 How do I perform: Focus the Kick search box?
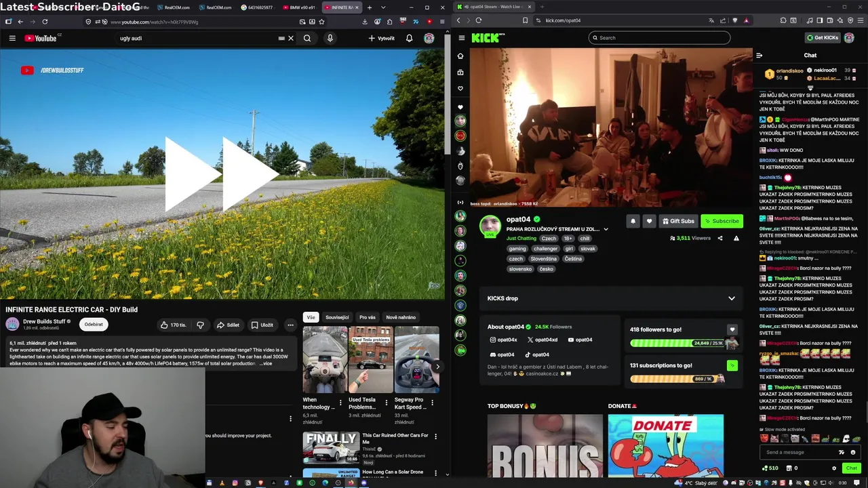(x=659, y=38)
